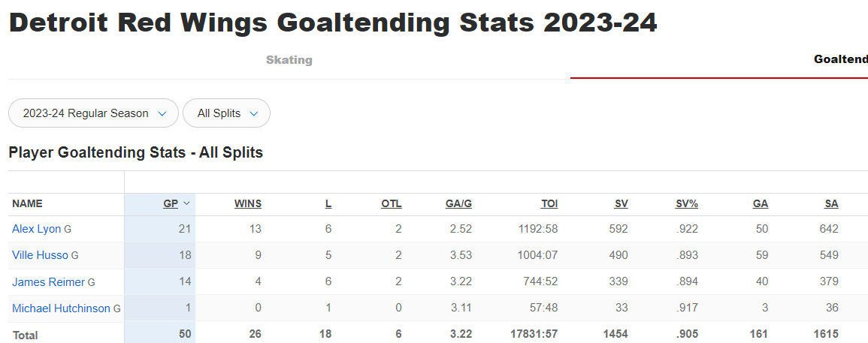Click the NAME column header

[x=27, y=204]
